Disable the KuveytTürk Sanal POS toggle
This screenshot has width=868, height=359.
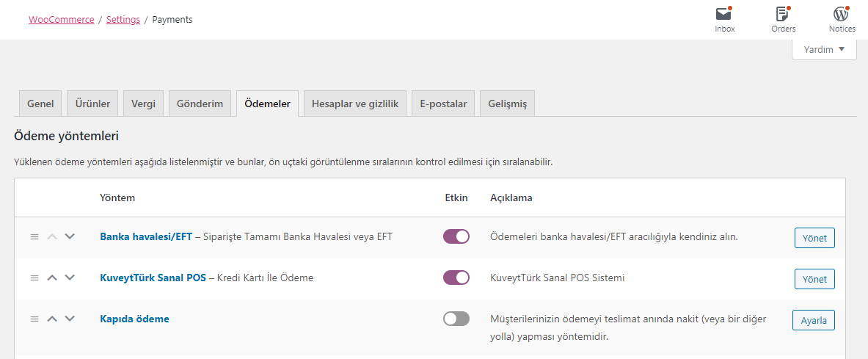click(456, 278)
